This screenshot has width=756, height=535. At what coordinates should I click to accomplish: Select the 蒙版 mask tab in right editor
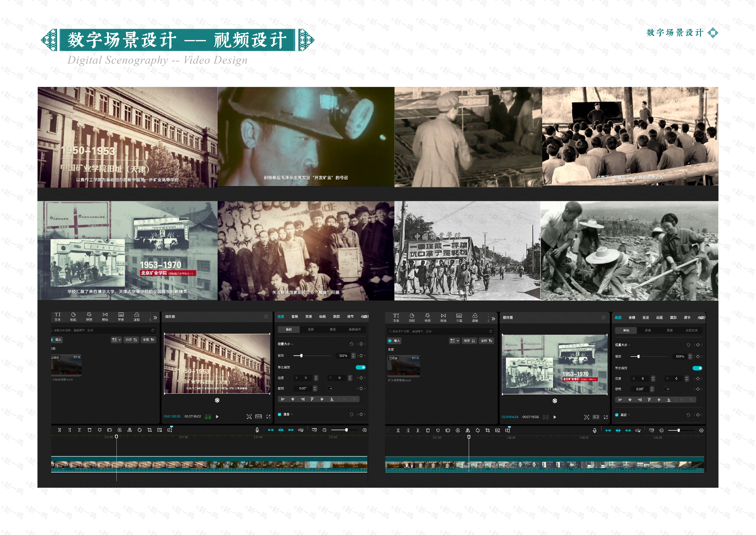669,330
